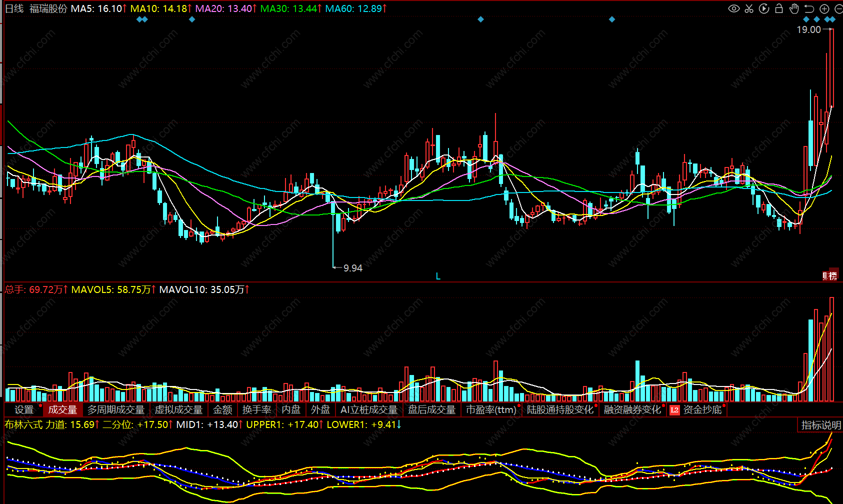The width and height of the screenshot is (843, 504).
Task: Select the 成交量 indicator tab
Action: [x=62, y=410]
